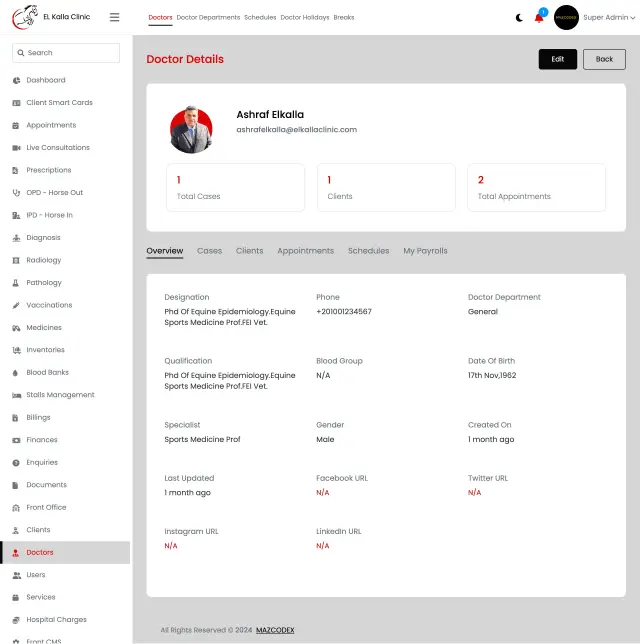
Task: Click the IPD - Horse In icon
Action: click(16, 216)
